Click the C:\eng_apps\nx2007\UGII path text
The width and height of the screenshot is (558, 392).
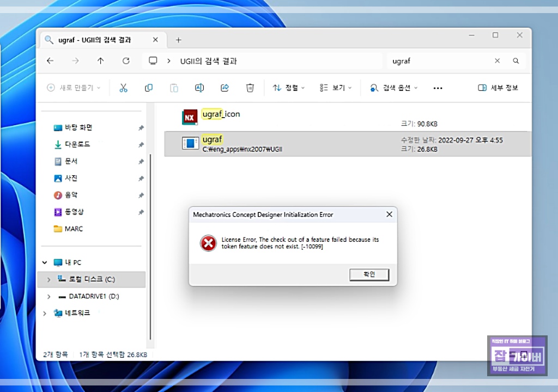point(242,149)
